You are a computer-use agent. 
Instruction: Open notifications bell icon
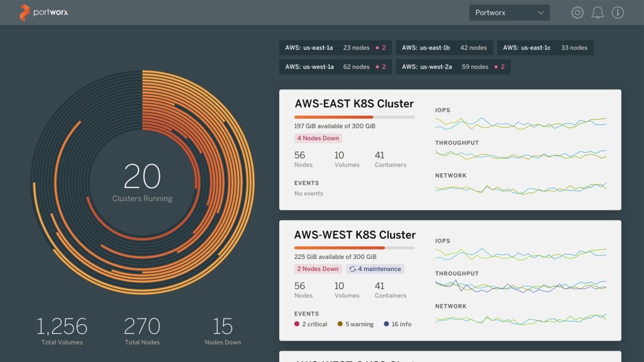tap(597, 13)
